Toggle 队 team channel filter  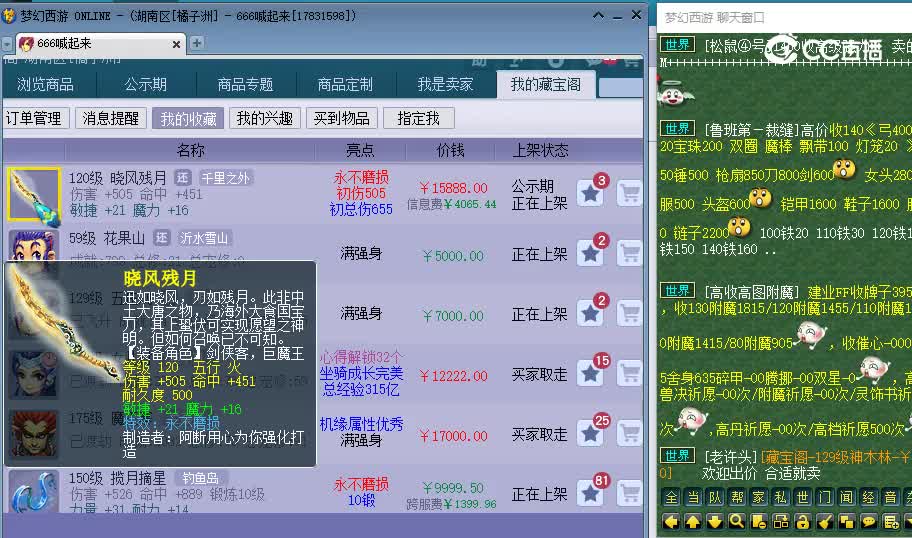715,497
